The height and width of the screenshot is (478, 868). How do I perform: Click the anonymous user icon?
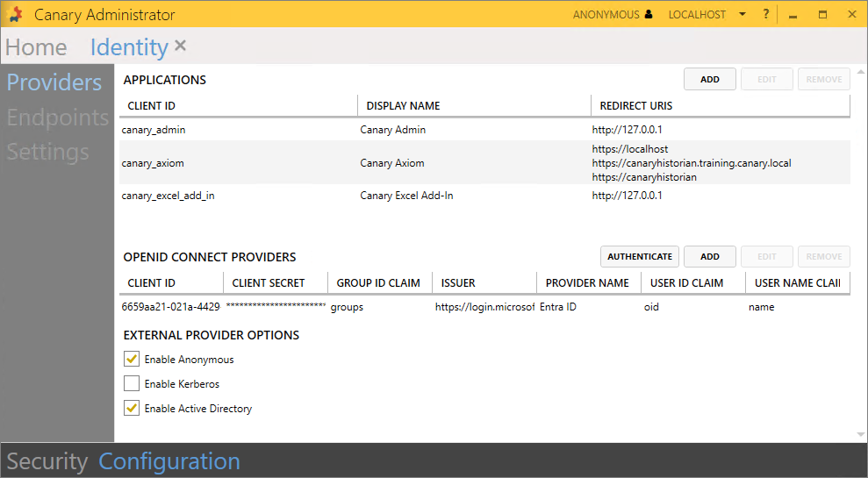[649, 15]
